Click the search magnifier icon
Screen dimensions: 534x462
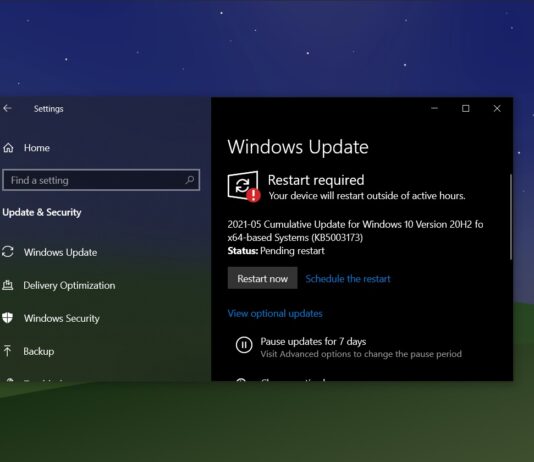click(190, 180)
